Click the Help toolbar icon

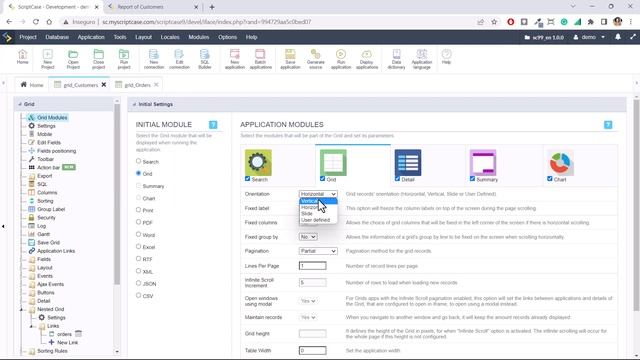[447, 57]
